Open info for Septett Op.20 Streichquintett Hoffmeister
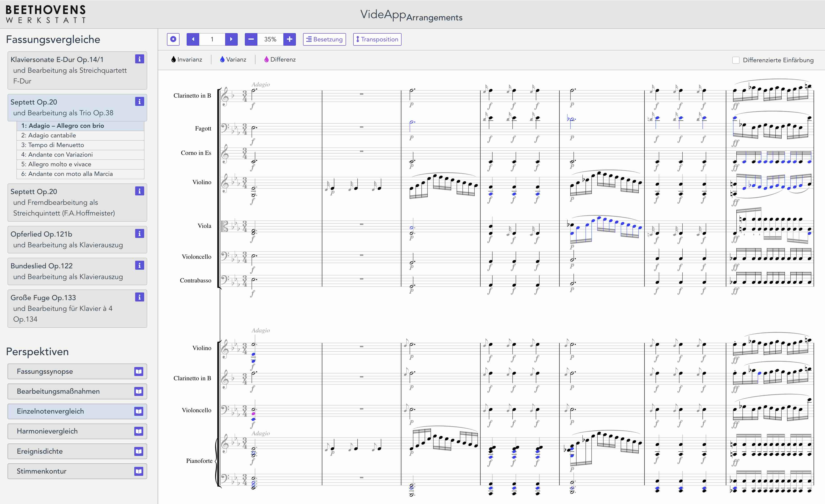The height and width of the screenshot is (504, 825). point(139,191)
